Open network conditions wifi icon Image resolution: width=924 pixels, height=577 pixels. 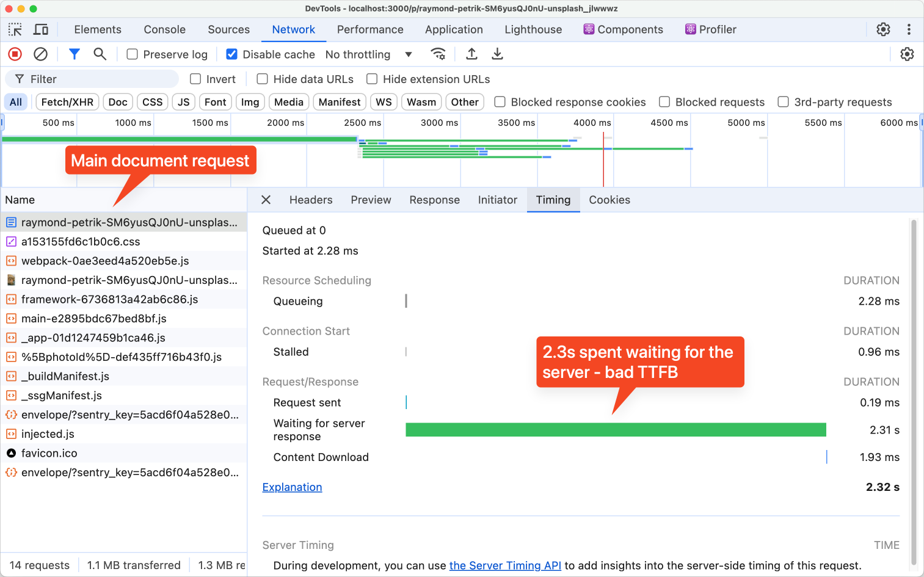438,54
